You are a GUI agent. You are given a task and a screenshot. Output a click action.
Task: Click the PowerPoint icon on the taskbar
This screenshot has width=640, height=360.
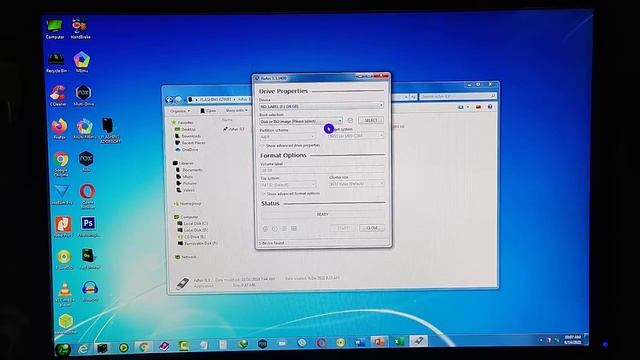point(379,341)
